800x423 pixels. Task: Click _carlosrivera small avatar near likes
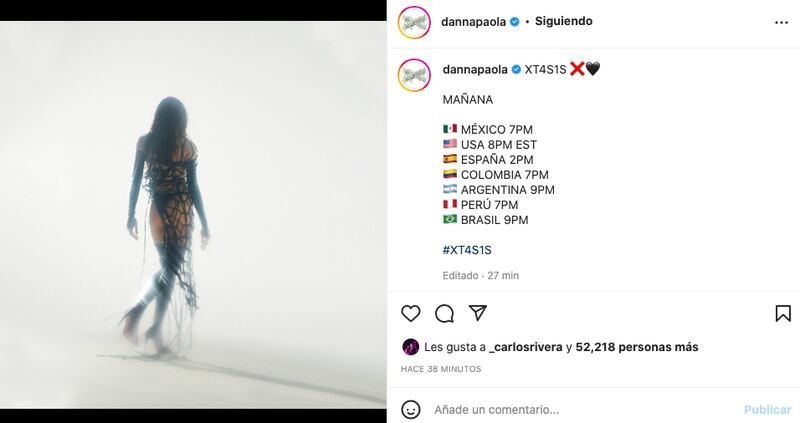411,347
